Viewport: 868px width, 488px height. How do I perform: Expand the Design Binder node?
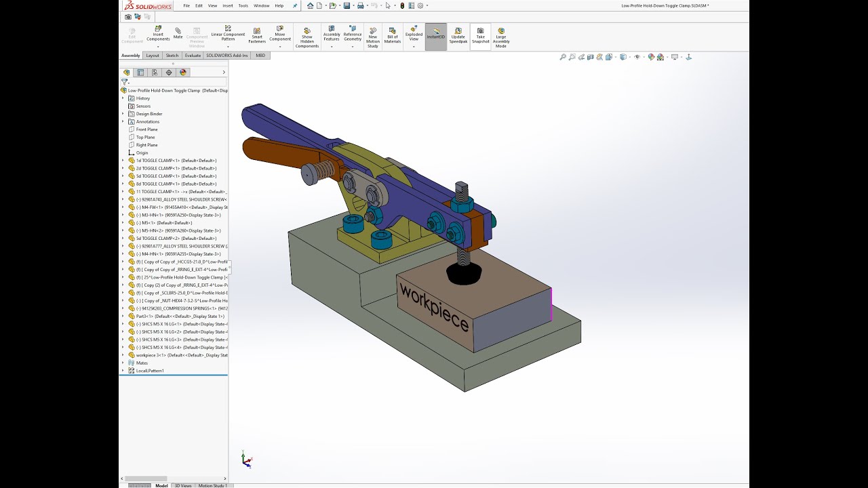[x=123, y=114]
